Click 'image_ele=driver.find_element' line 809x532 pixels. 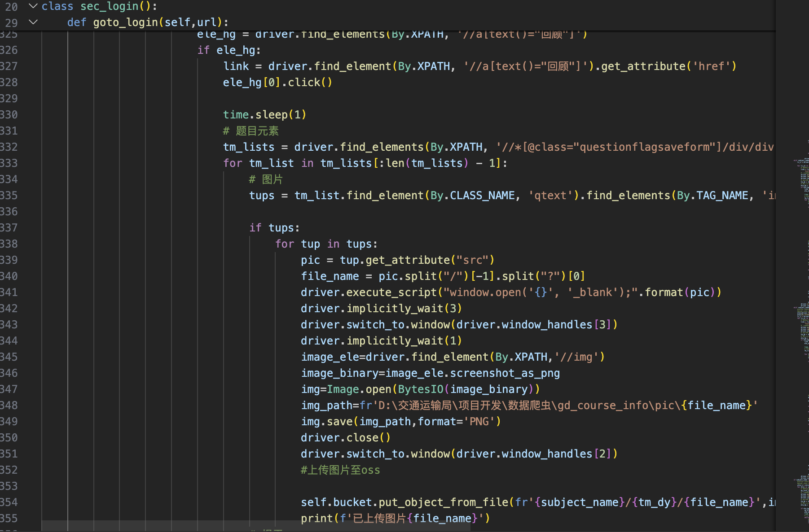point(453,357)
